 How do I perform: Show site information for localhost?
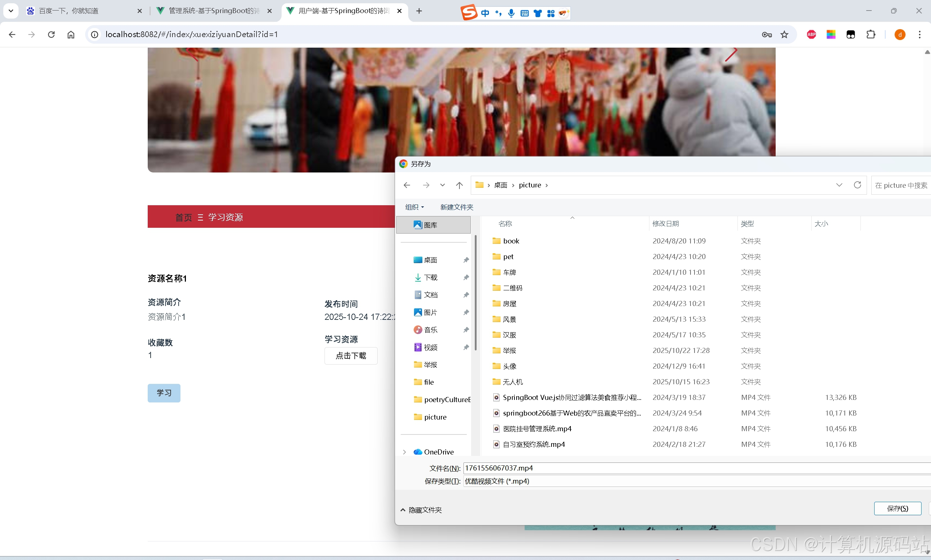click(95, 34)
